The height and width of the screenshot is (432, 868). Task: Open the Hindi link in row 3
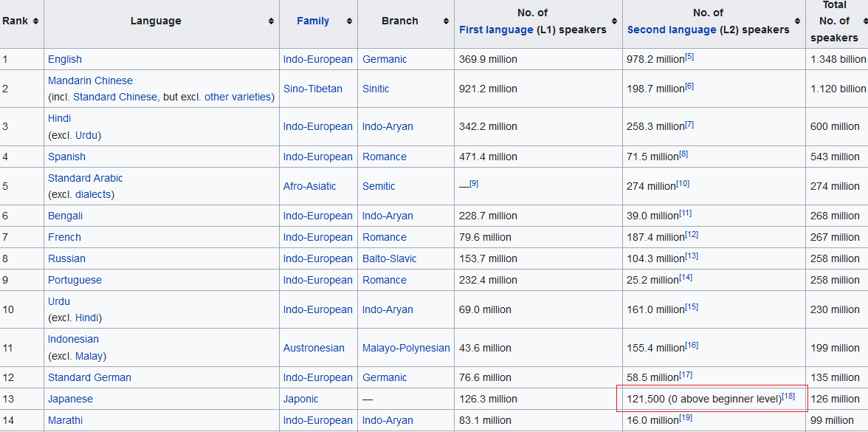(x=59, y=118)
